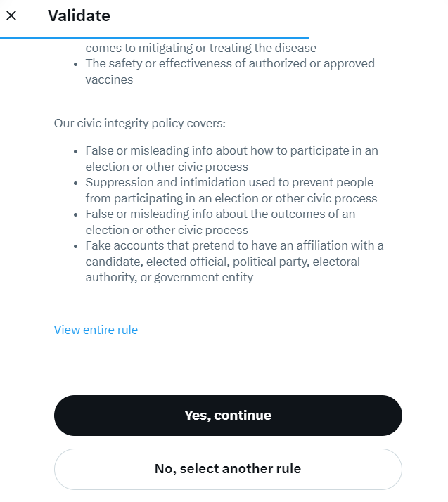Screen dimensions: 448x502
Task: Click the bullet dot before the election outcomes item
Action: tap(77, 215)
